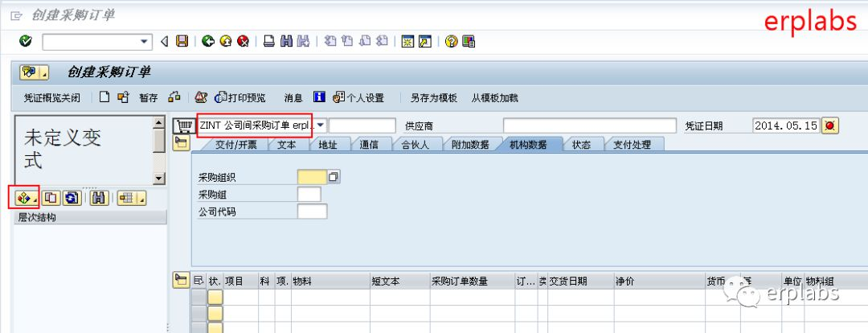Click the red icon beside document date
This screenshot has width=868, height=333.
tap(829, 125)
